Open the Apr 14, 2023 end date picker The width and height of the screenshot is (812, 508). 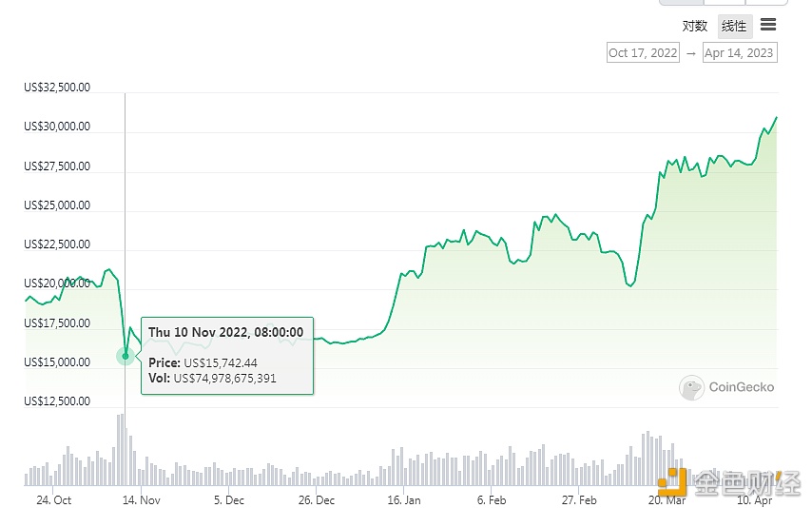coord(739,53)
